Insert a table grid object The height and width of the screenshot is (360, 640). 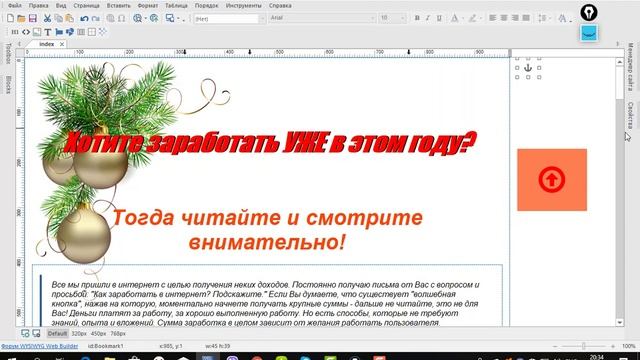(92, 32)
